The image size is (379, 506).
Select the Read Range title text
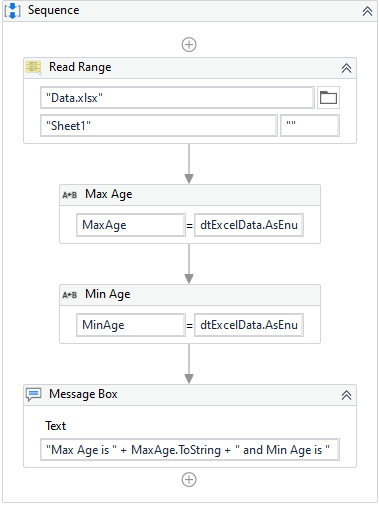(x=80, y=67)
